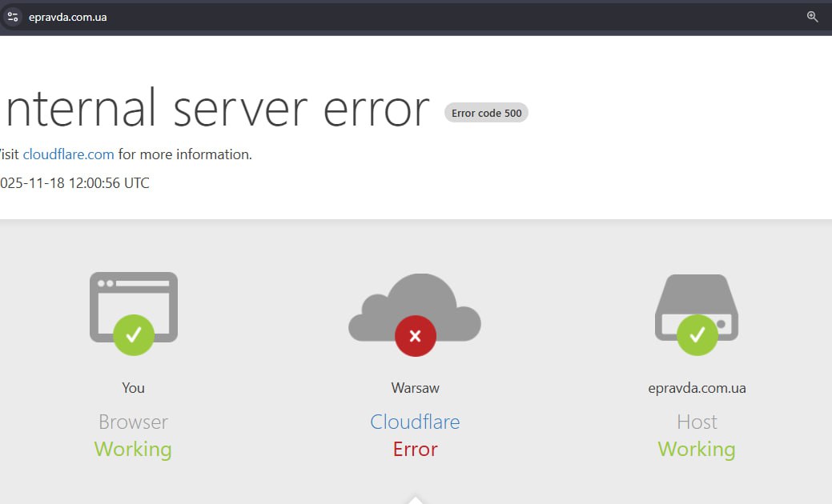Open the cloudflare.com link for more information
832x504 pixels.
click(68, 154)
